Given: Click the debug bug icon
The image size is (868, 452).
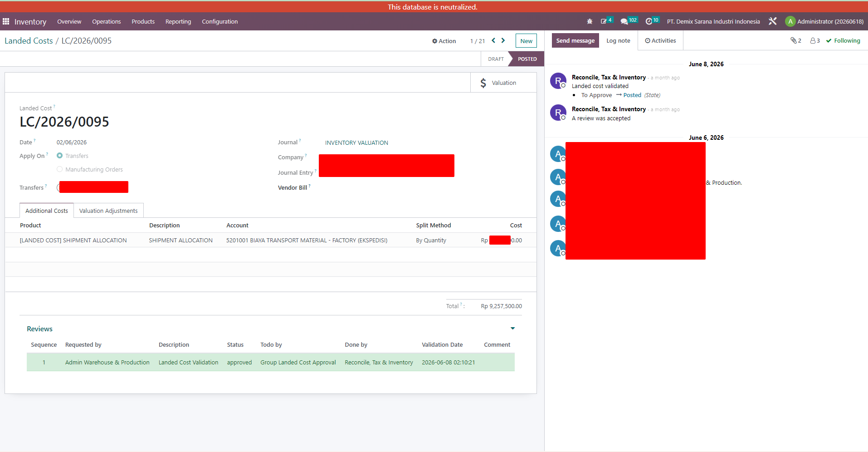Looking at the screenshot, I should [x=590, y=21].
